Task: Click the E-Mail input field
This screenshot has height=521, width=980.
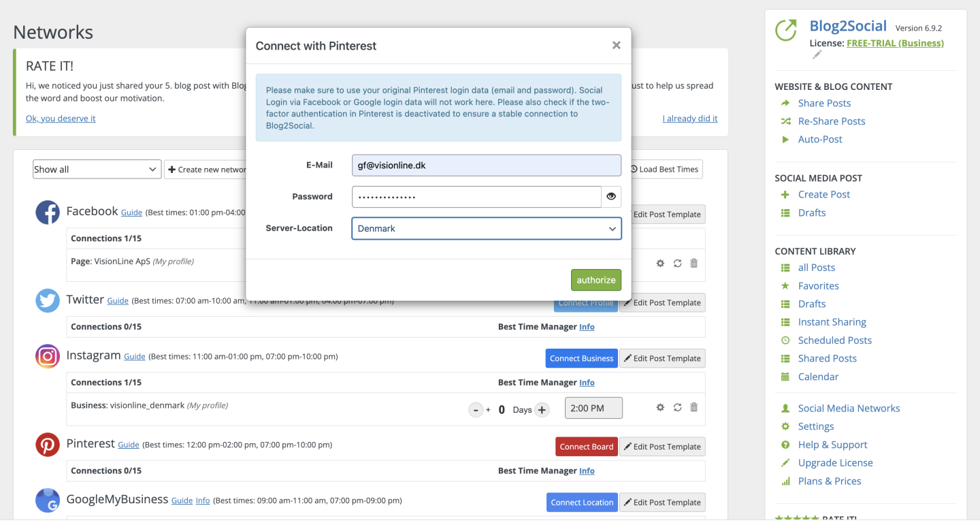Action: 486,165
